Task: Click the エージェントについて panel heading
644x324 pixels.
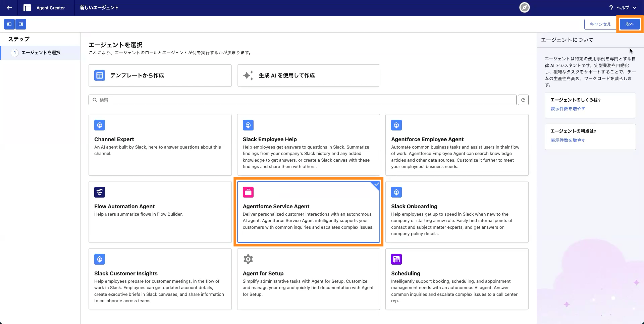Action: (567, 40)
